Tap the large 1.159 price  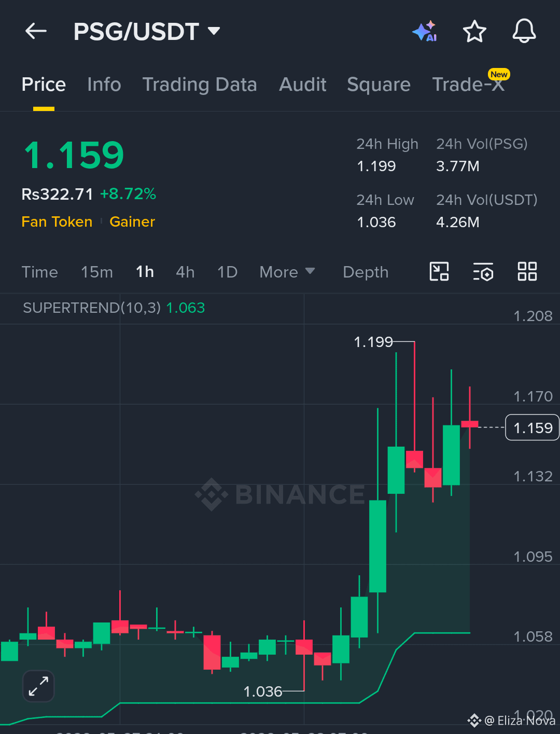tap(74, 155)
